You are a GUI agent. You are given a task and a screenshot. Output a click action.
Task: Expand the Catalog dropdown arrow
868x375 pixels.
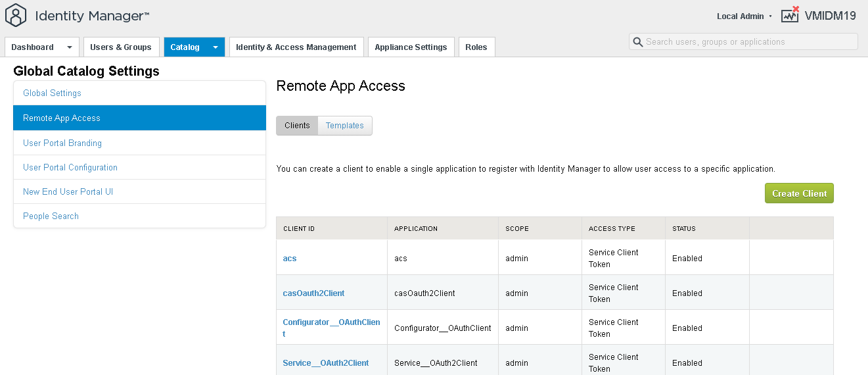tap(215, 47)
